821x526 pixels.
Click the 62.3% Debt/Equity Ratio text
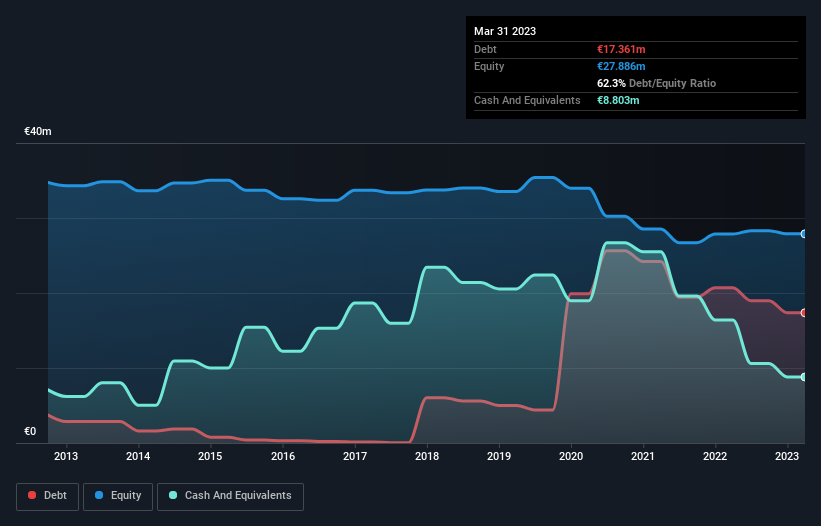point(657,83)
